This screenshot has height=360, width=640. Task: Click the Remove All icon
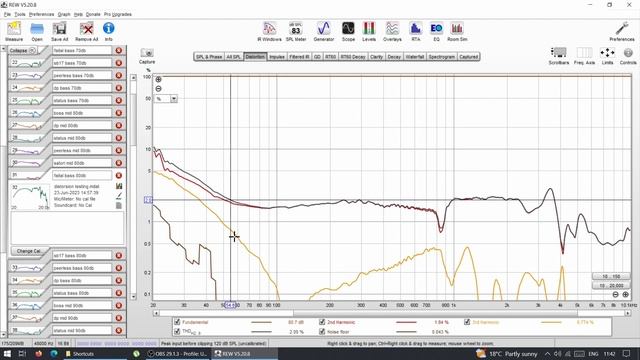pos(87,31)
